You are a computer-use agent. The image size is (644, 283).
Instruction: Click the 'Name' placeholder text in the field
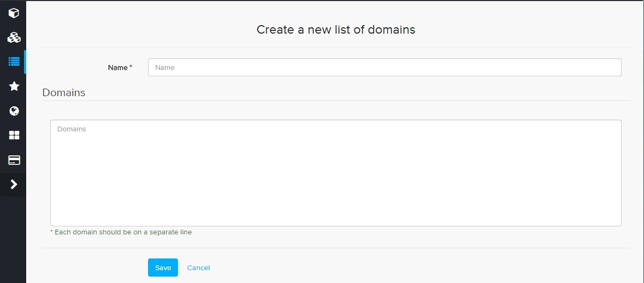pyautogui.click(x=165, y=68)
